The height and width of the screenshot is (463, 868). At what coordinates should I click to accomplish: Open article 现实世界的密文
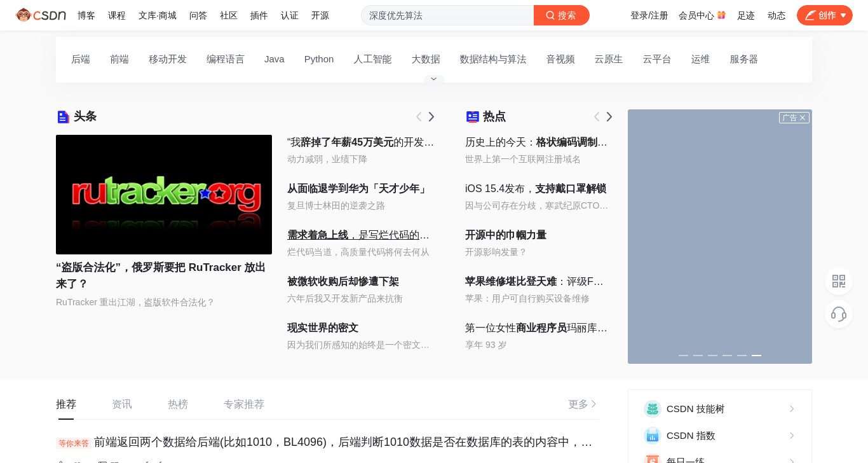point(323,328)
